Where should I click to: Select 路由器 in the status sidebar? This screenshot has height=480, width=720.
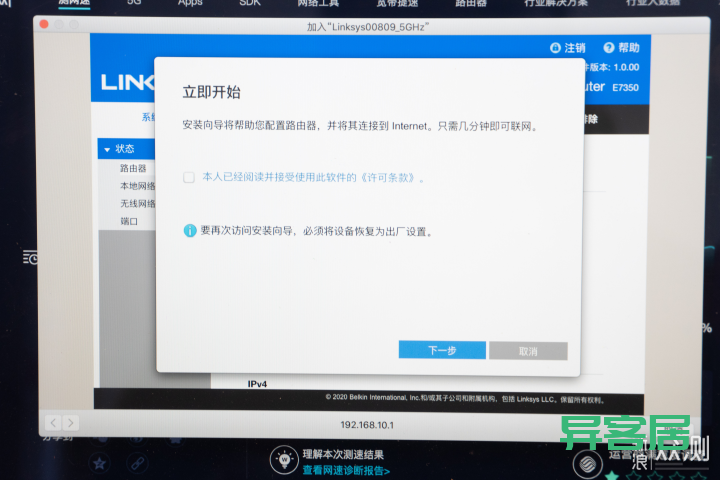pyautogui.click(x=133, y=168)
